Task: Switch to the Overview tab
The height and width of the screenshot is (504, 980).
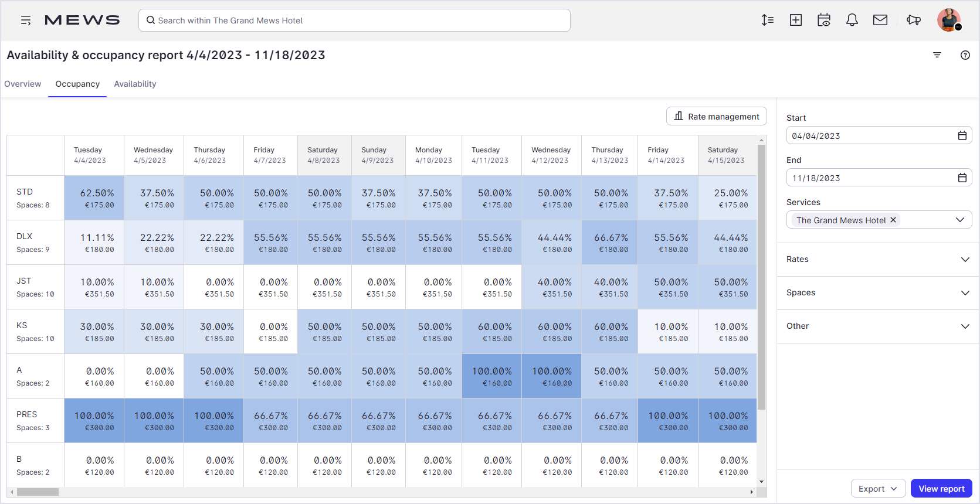Action: (23, 84)
